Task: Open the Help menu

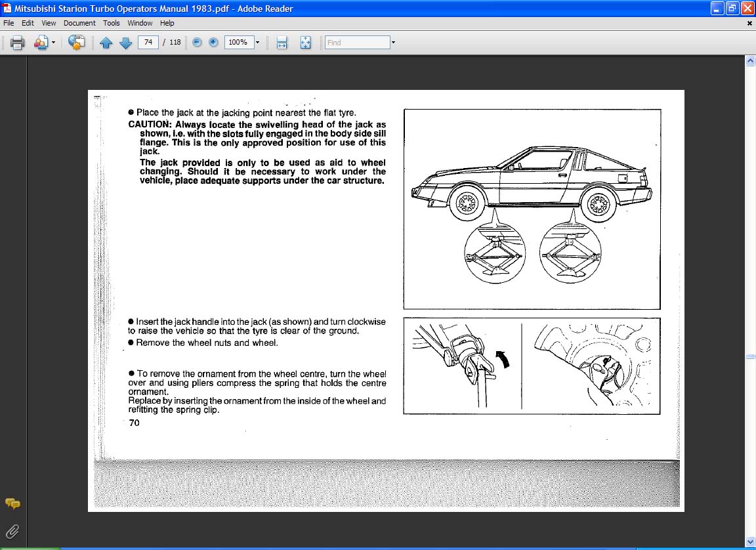Action: point(167,23)
